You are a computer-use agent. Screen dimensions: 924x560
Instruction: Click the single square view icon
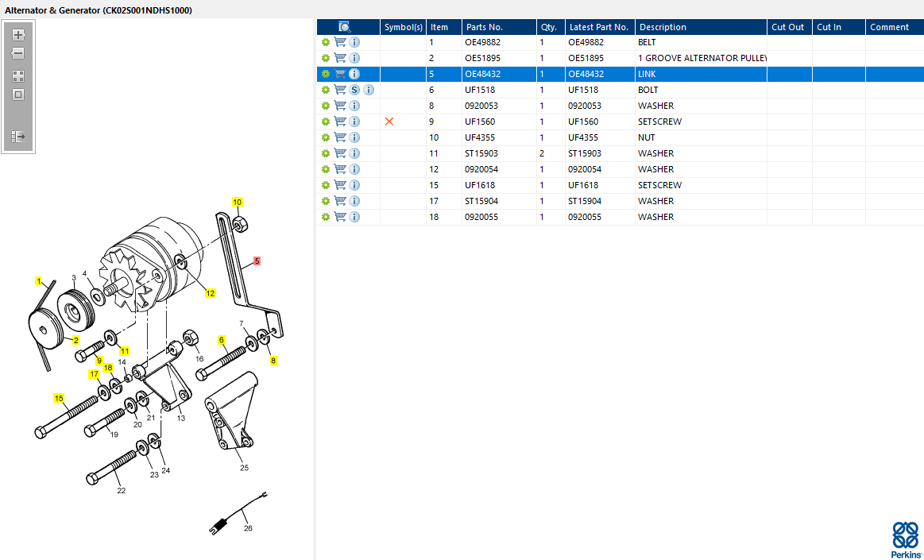pos(18,95)
